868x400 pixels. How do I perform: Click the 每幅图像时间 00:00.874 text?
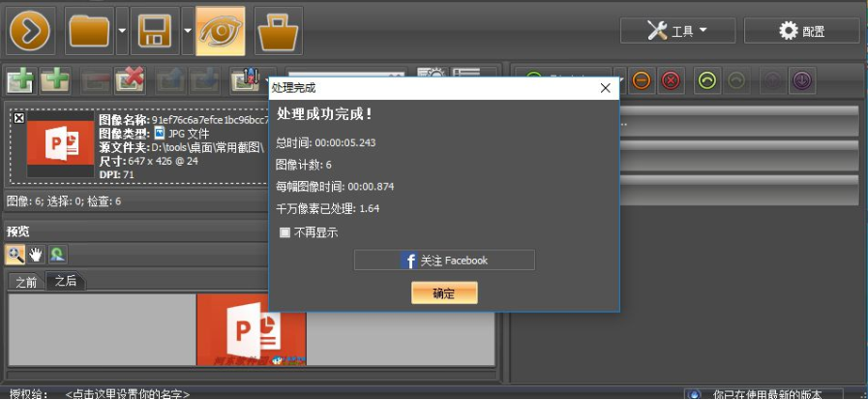(x=335, y=187)
